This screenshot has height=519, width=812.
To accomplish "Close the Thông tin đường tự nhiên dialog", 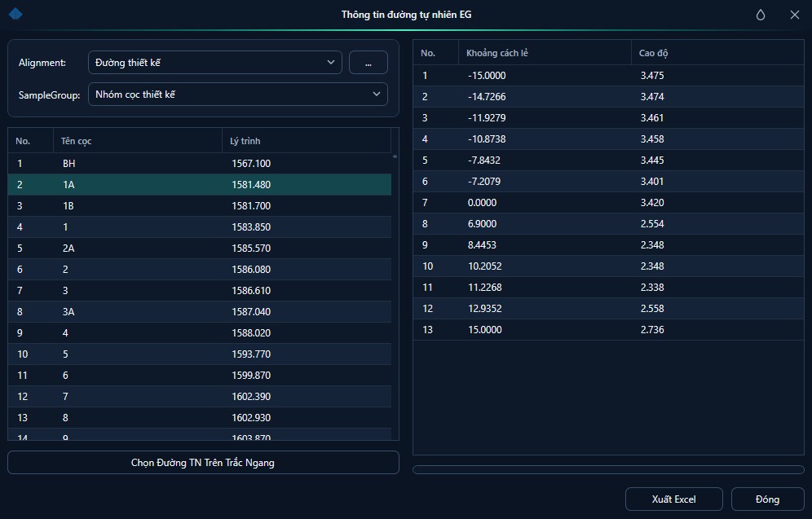I will [x=794, y=15].
